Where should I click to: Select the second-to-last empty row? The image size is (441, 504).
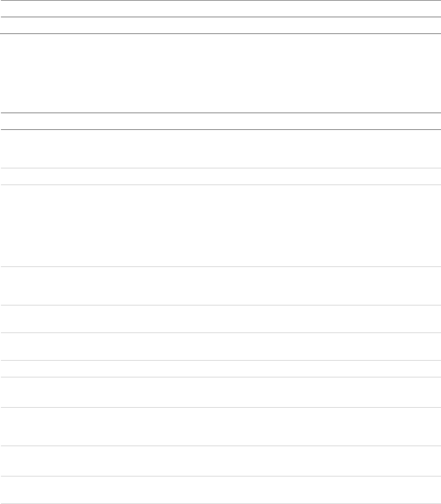[x=220, y=461]
